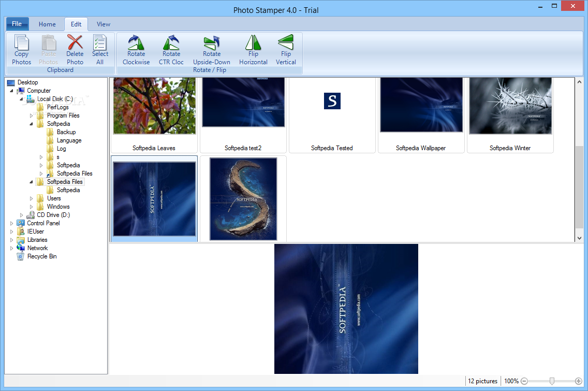The width and height of the screenshot is (588, 391).
Task: Switch to the Home ribbon tab
Action: tap(47, 24)
